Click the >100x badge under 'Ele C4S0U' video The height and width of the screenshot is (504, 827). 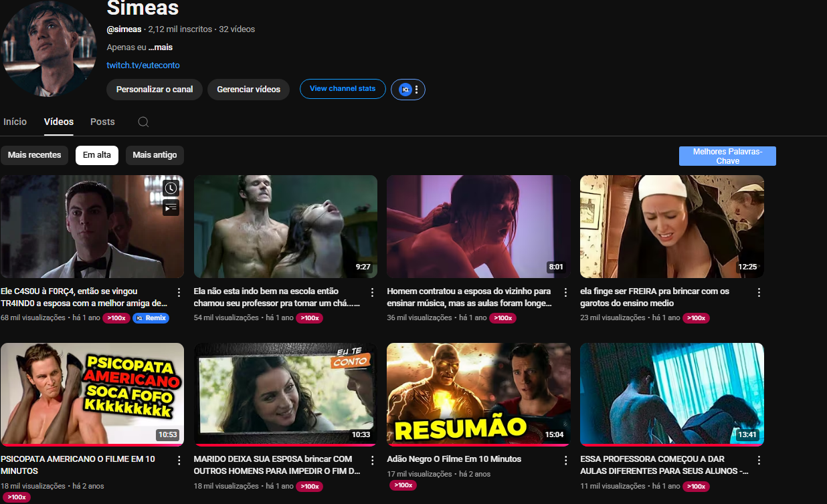coord(116,318)
